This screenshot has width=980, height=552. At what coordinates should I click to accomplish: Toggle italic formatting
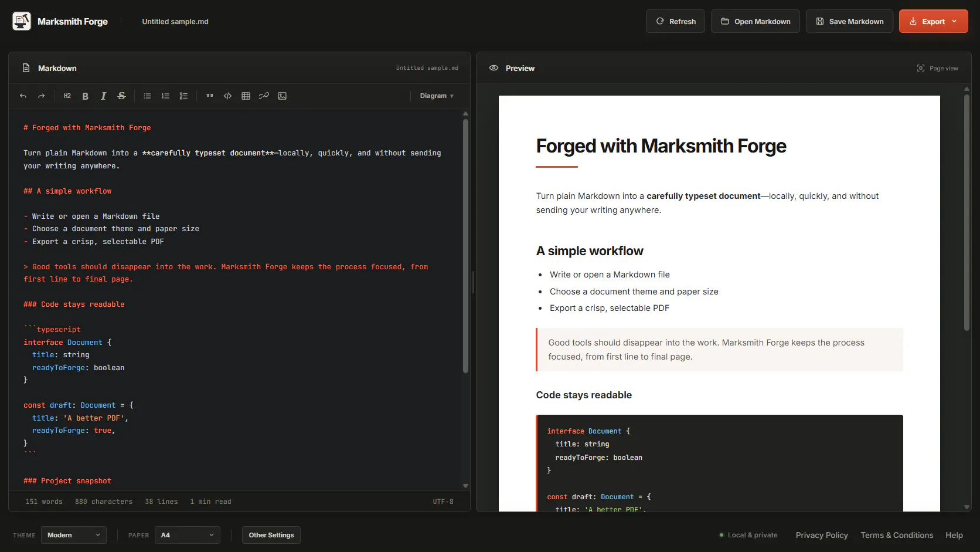pos(104,96)
